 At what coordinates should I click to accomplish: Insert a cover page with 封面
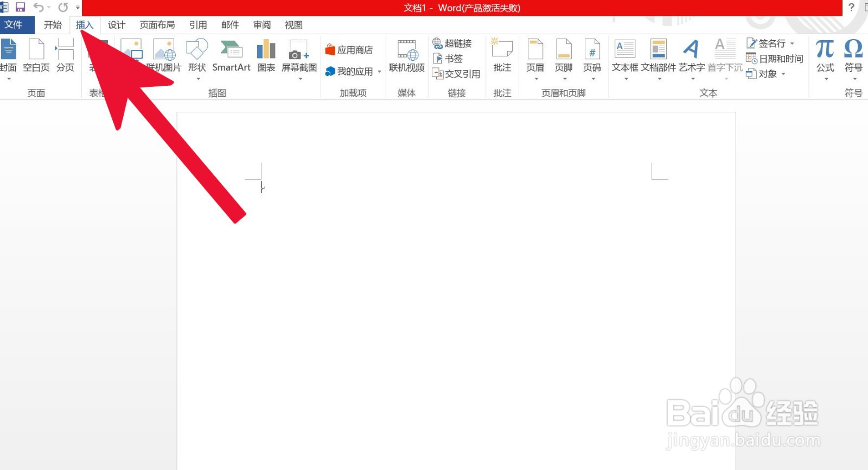pos(8,56)
